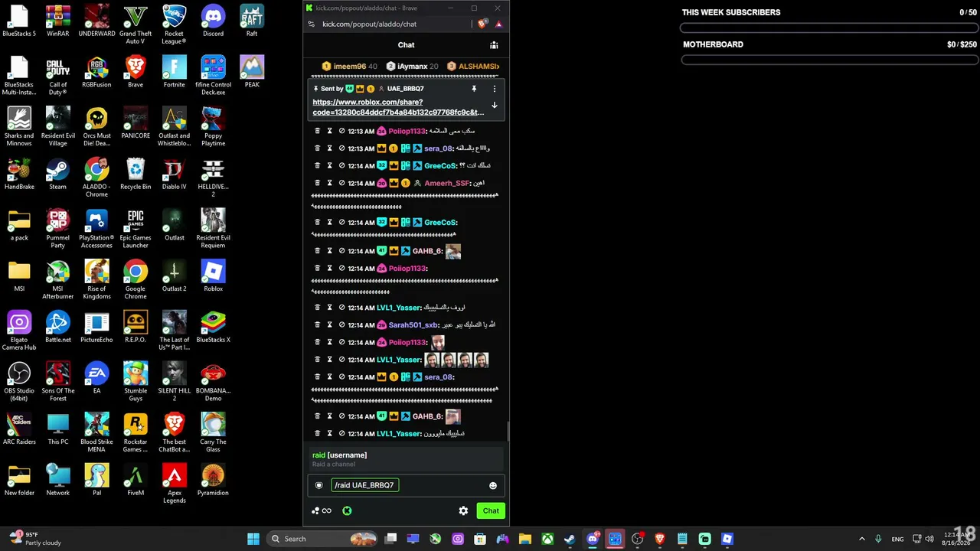
Task: Ban GAHB_6 on the first emote message
Action: 341,251
